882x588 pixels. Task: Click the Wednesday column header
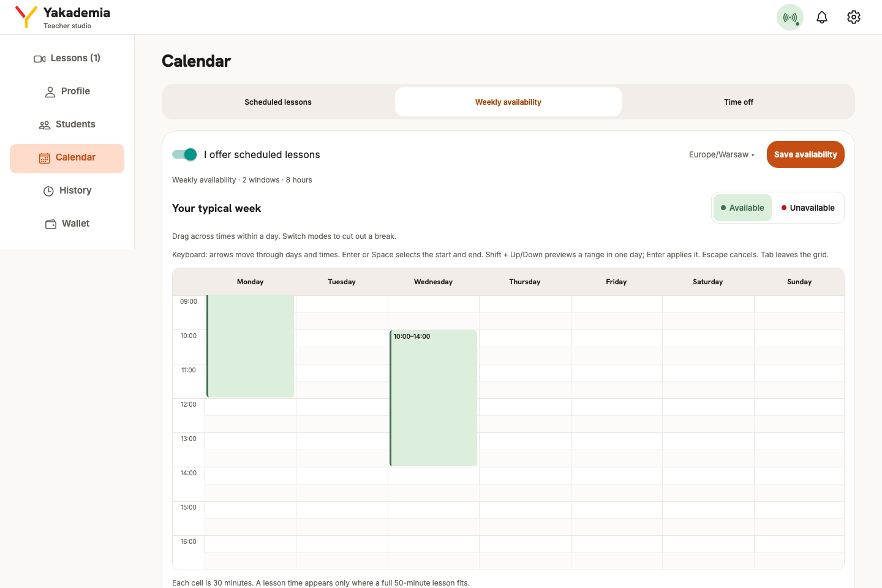point(434,282)
